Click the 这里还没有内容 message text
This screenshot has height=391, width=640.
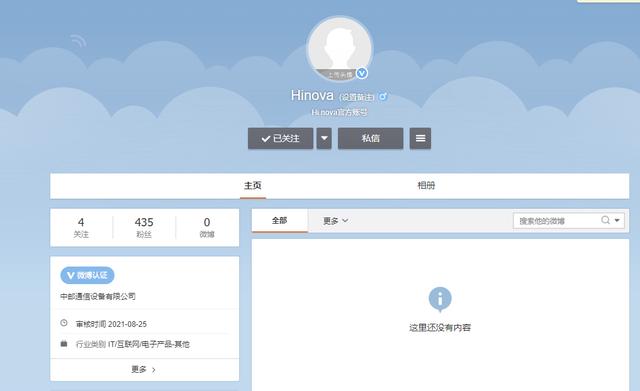[440, 328]
